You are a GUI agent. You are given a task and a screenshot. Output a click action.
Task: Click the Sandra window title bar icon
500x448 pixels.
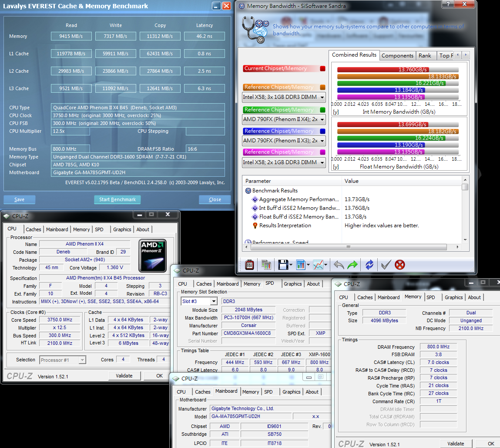point(242,6)
